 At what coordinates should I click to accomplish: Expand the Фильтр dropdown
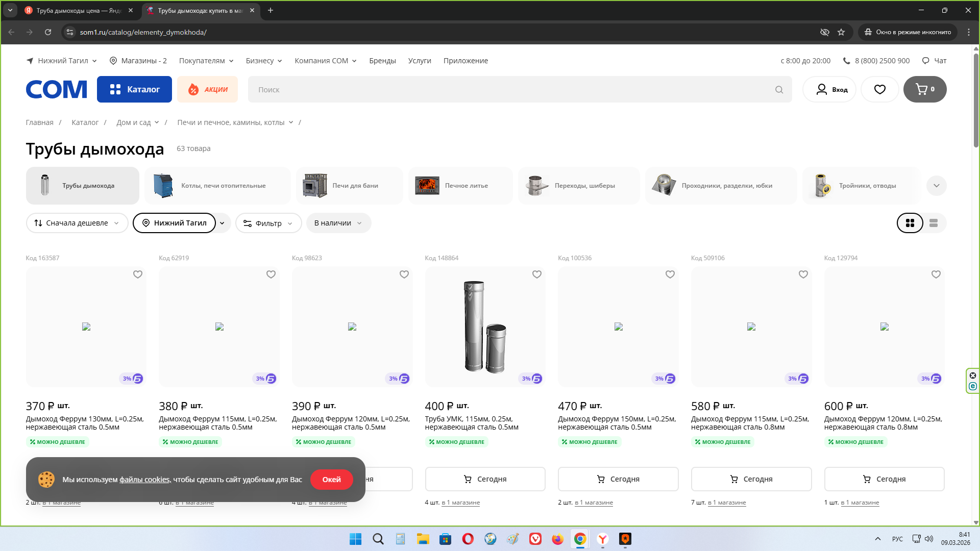(x=268, y=223)
